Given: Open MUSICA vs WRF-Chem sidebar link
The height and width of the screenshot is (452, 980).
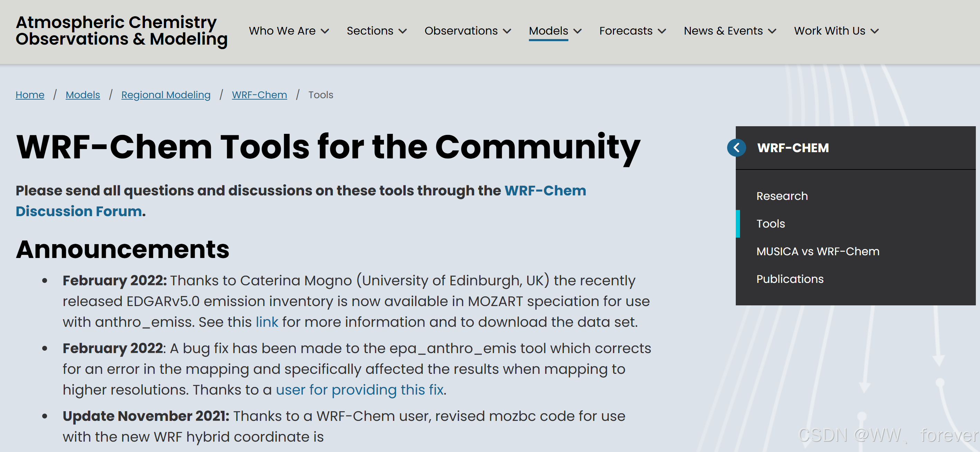Looking at the screenshot, I should coord(817,251).
